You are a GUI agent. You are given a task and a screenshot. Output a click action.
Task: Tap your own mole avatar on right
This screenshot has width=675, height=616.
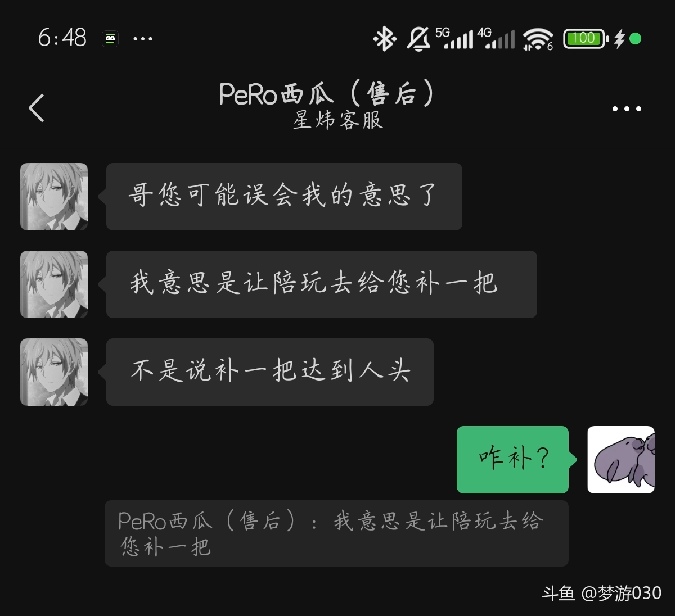[621, 460]
